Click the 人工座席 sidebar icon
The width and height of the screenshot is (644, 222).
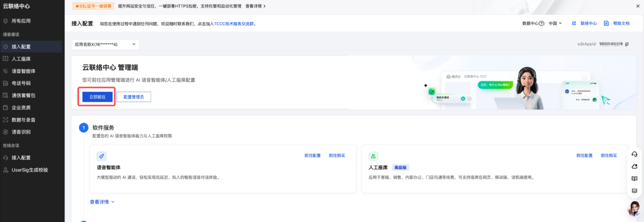point(6,59)
